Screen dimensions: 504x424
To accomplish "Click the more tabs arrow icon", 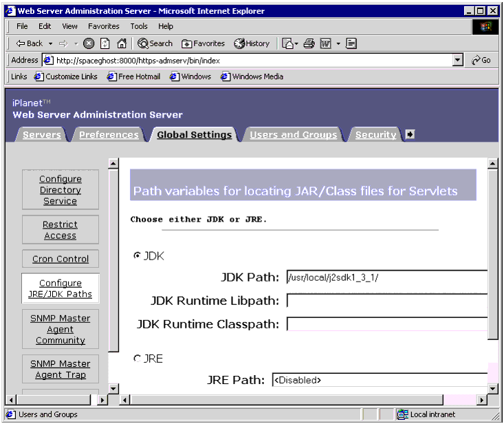I will pyautogui.click(x=410, y=134).
